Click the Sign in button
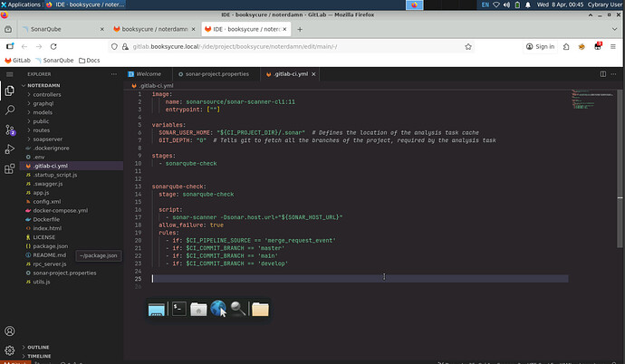 [x=541, y=46]
